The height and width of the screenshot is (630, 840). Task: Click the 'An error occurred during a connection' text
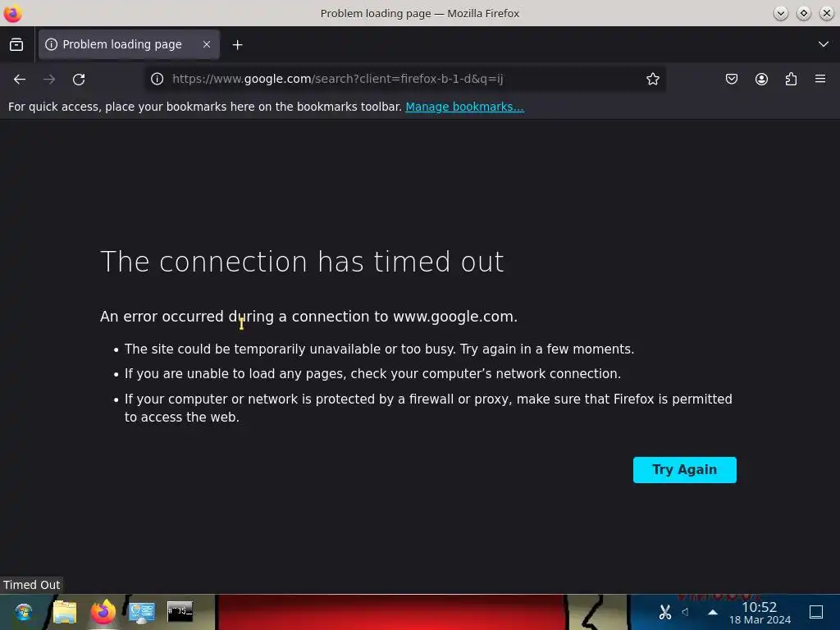(308, 317)
